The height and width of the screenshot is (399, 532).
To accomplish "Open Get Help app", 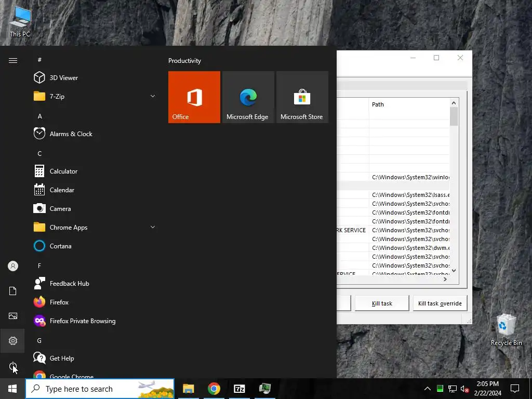I will [x=95, y=358].
